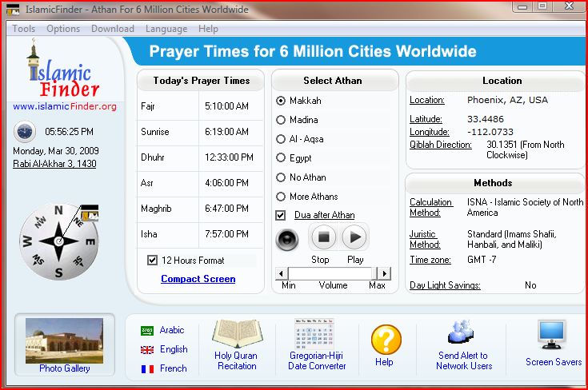Visit www.islamicFinder.org link
This screenshot has height=390, width=588.
(65, 106)
